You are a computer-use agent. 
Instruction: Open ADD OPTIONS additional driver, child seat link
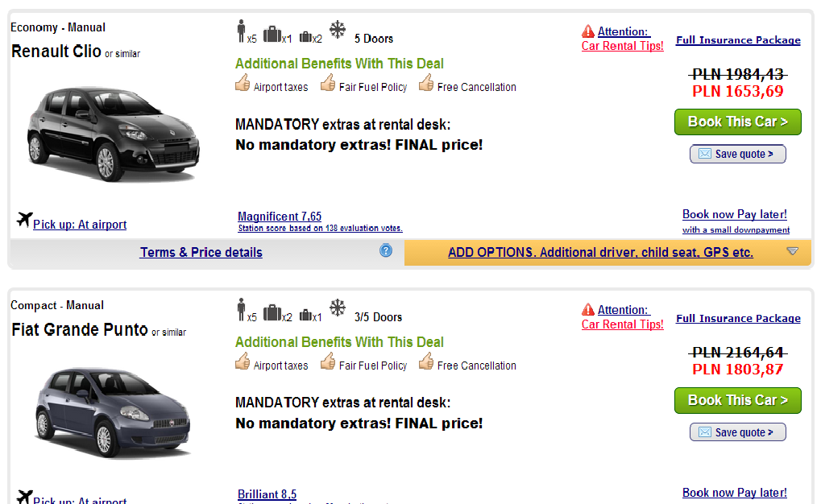pyautogui.click(x=600, y=252)
